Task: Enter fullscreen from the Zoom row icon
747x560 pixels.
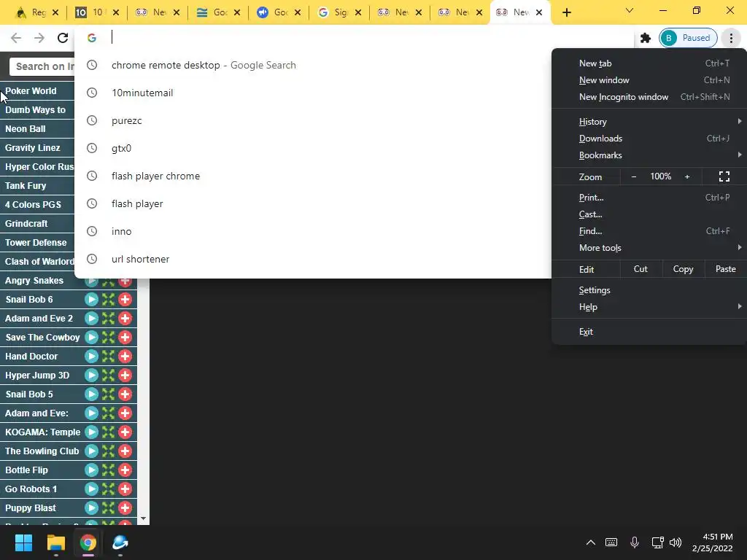Action: [x=724, y=176]
